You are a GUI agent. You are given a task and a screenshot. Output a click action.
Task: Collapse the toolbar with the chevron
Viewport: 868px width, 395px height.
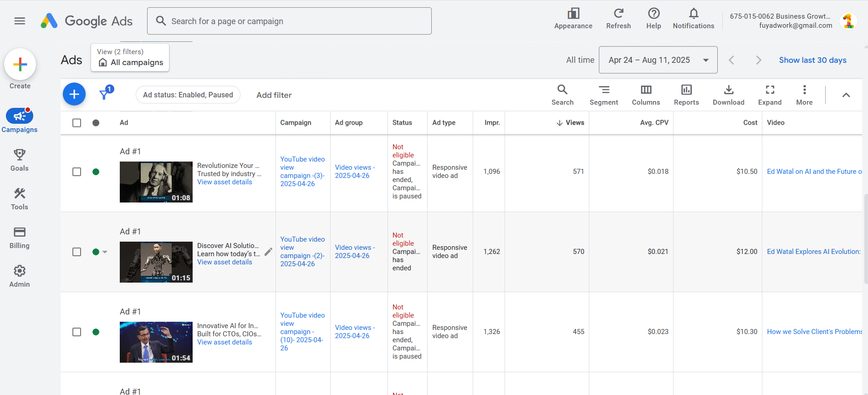(846, 95)
